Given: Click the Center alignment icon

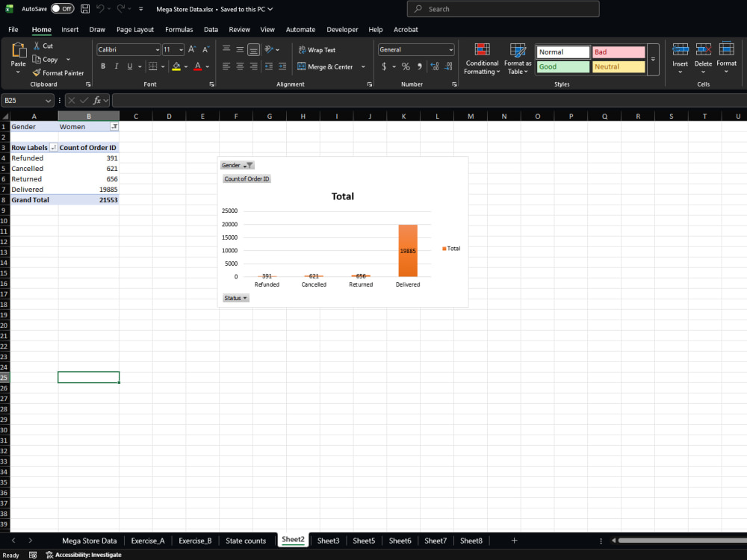Looking at the screenshot, I should tap(240, 66).
